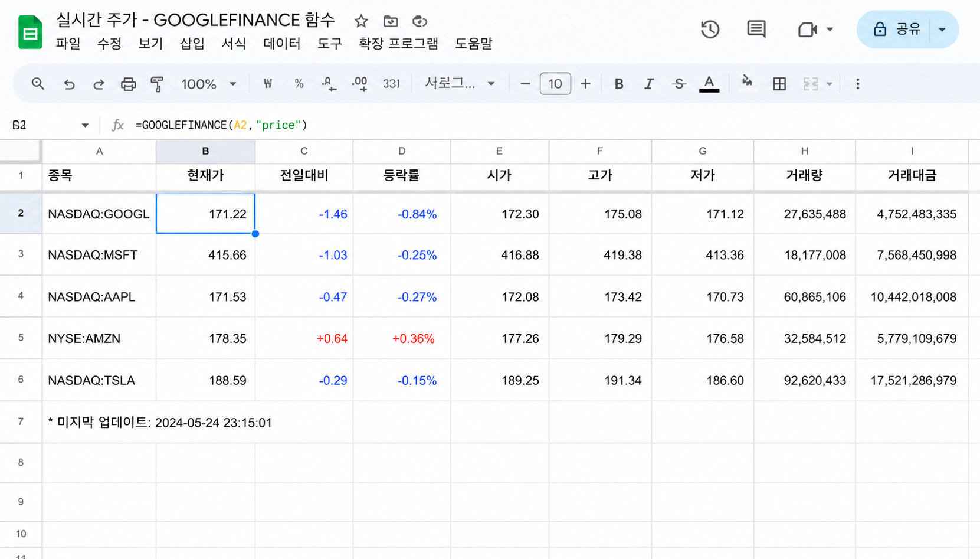
Task: Open the borders tool
Action: (x=779, y=84)
